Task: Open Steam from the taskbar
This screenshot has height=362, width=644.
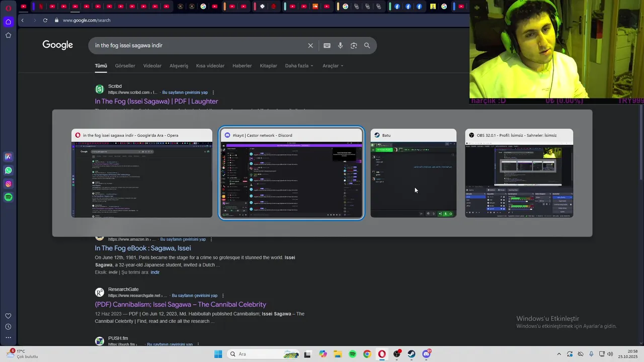Action: coord(412,354)
